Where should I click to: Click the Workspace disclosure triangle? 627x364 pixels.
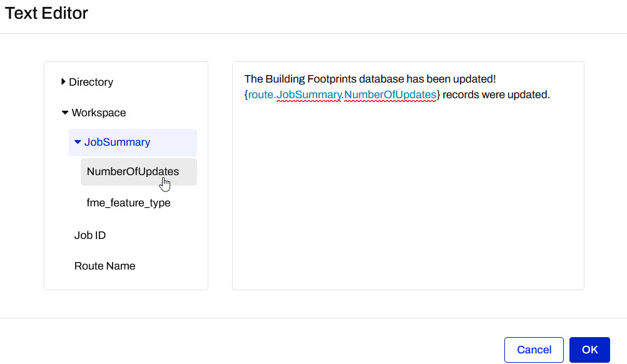[66, 113]
